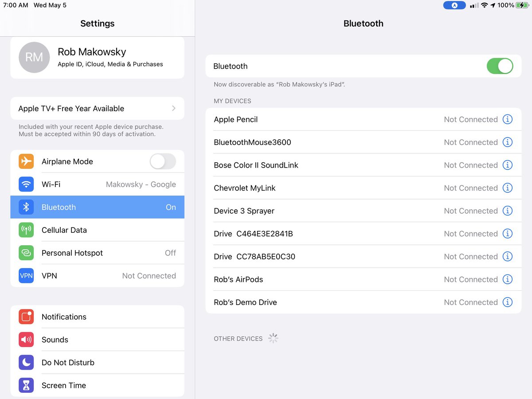Open VPN settings row
The width and height of the screenshot is (532, 399).
[98, 275]
